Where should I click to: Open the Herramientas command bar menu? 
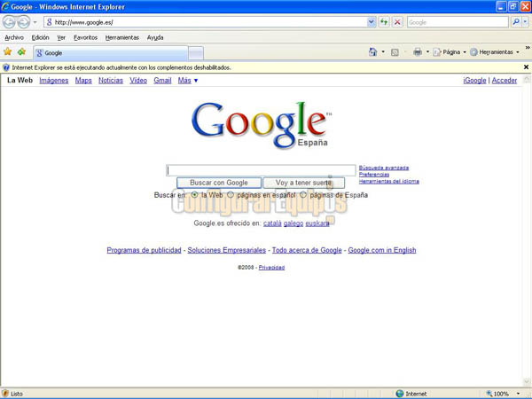pos(495,52)
